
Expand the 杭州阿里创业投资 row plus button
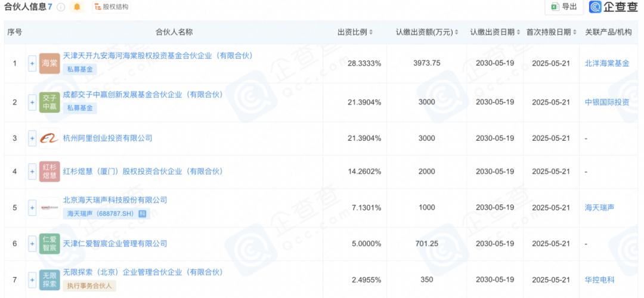coord(32,138)
